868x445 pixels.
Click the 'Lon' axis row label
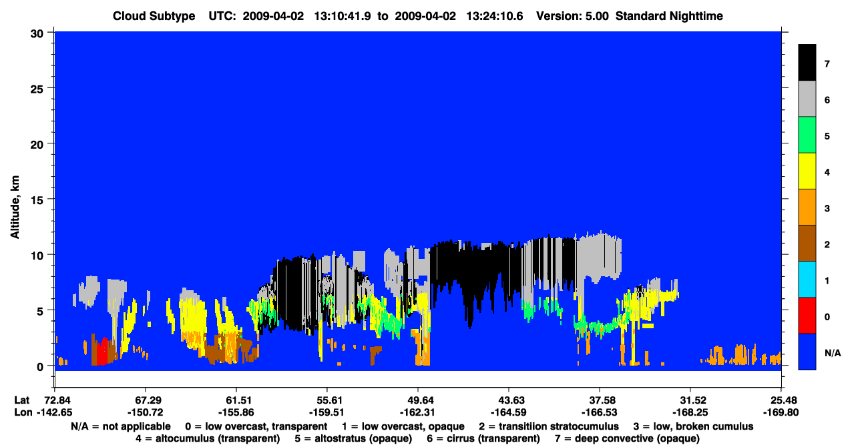(23, 412)
